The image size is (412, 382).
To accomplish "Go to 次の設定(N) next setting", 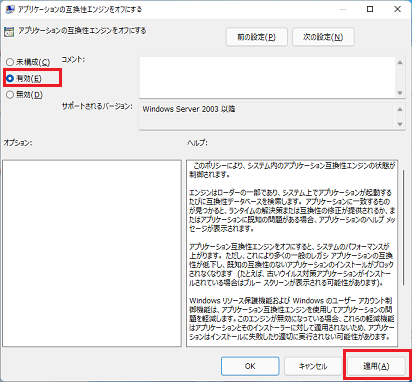I will click(323, 37).
